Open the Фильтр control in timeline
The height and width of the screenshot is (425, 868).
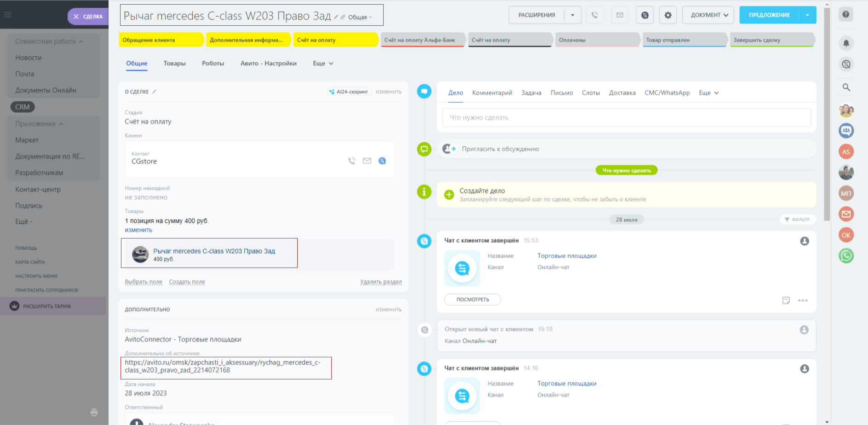tap(797, 220)
